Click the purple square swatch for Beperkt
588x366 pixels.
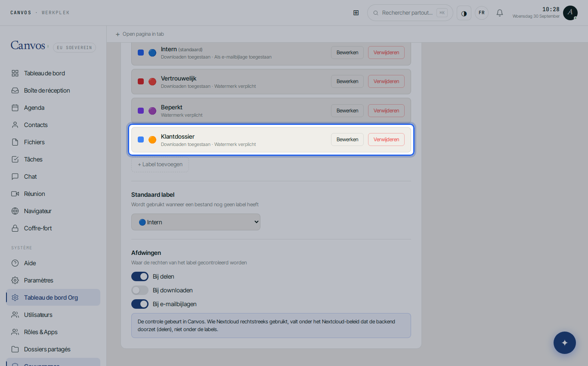point(141,111)
